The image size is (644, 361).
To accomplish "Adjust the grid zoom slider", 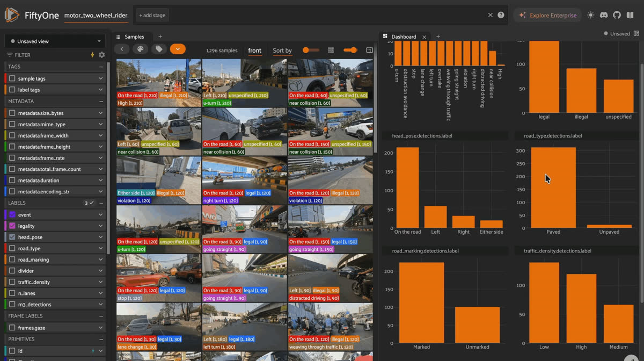I will pos(350,50).
